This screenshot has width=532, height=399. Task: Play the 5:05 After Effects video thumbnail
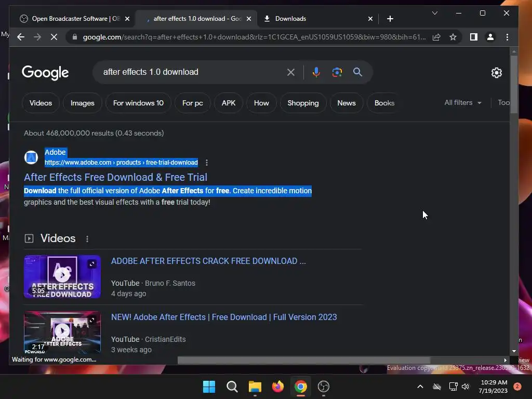click(x=62, y=276)
